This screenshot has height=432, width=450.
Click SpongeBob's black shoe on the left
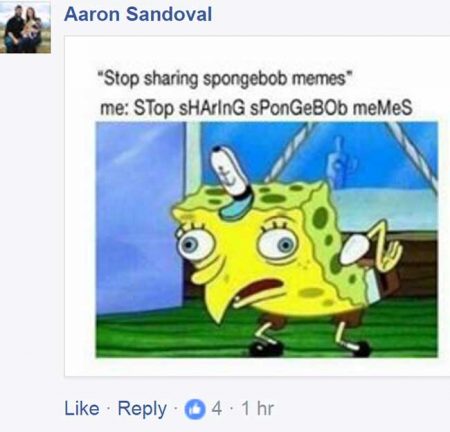tap(267, 348)
